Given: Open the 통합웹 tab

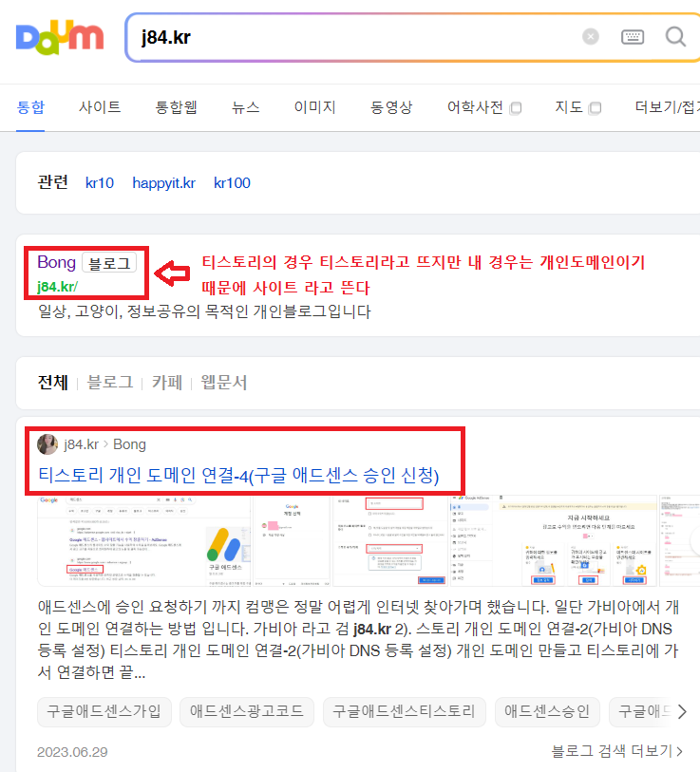Looking at the screenshot, I should (176, 107).
